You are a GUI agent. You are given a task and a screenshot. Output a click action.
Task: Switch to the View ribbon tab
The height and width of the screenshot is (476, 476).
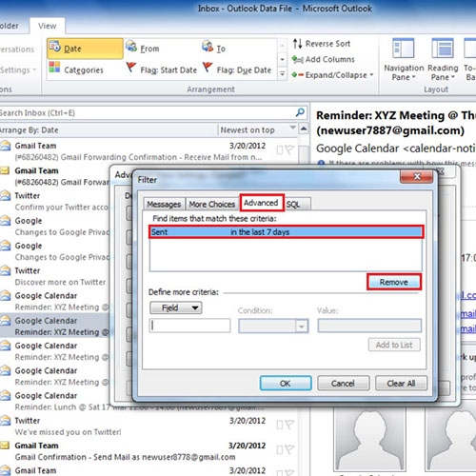tap(48, 26)
